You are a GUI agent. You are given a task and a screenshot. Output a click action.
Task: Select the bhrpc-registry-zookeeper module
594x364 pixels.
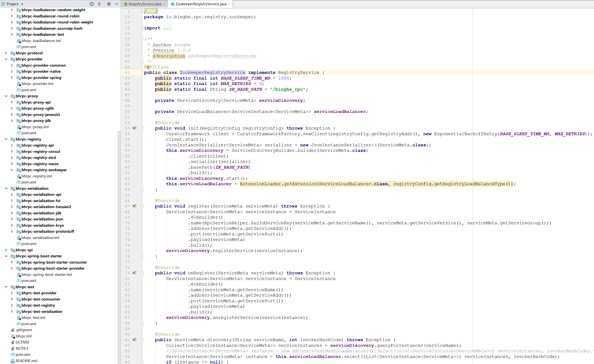pyautogui.click(x=44, y=170)
